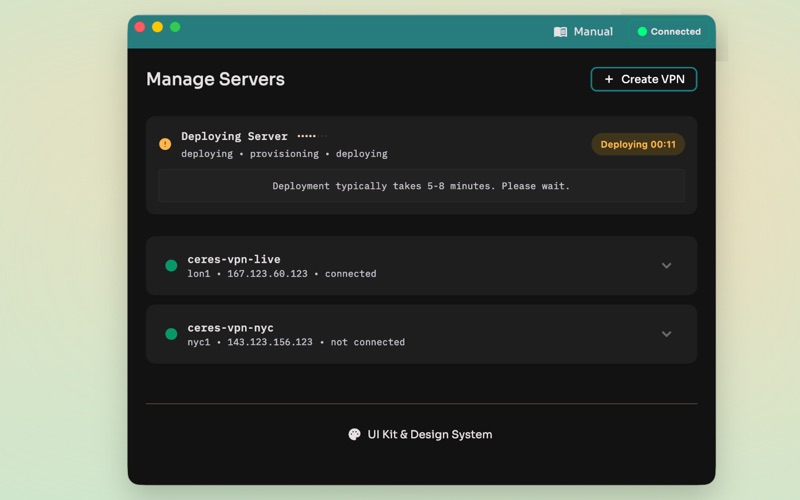The height and width of the screenshot is (500, 800).
Task: Click the Connected status text
Action: 676,32
